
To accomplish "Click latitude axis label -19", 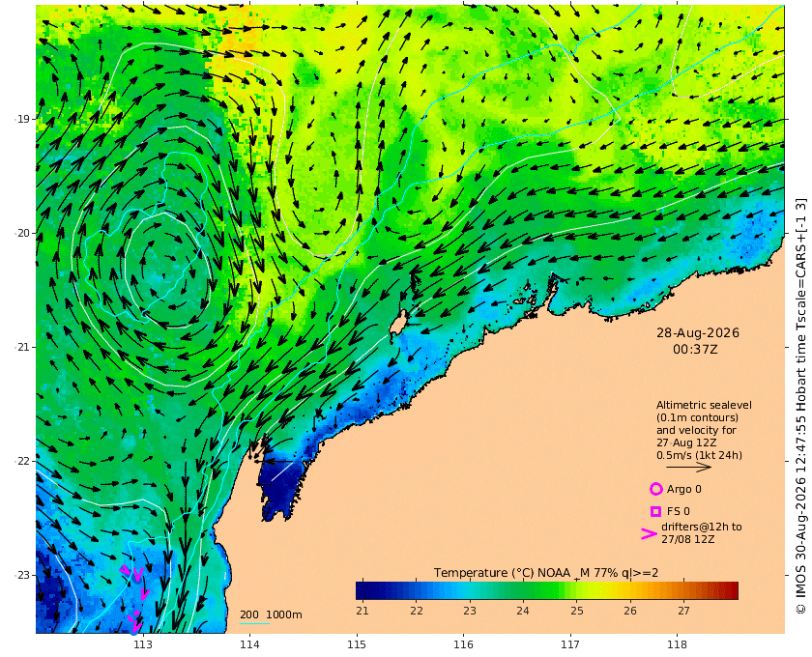I will pos(23,119).
